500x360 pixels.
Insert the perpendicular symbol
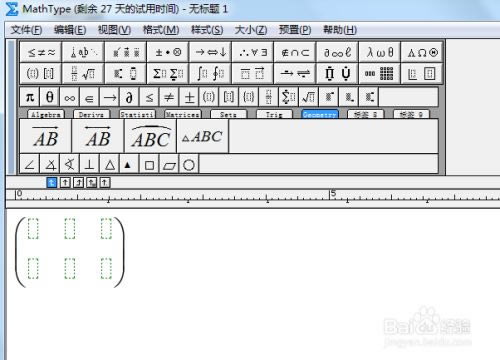pos(89,165)
